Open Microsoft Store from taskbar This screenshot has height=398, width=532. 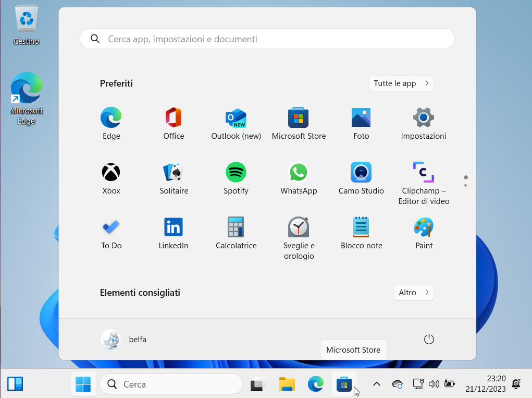tap(344, 384)
